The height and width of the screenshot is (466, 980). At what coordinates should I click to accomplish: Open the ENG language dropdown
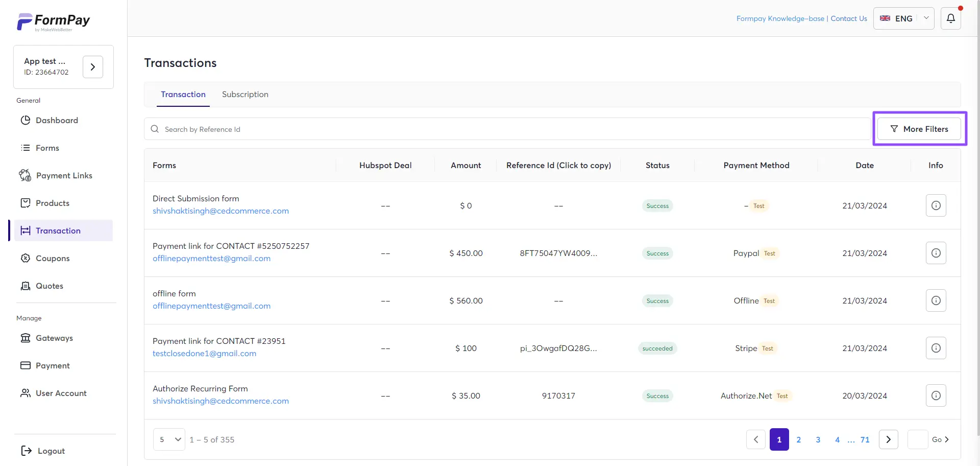coord(903,18)
